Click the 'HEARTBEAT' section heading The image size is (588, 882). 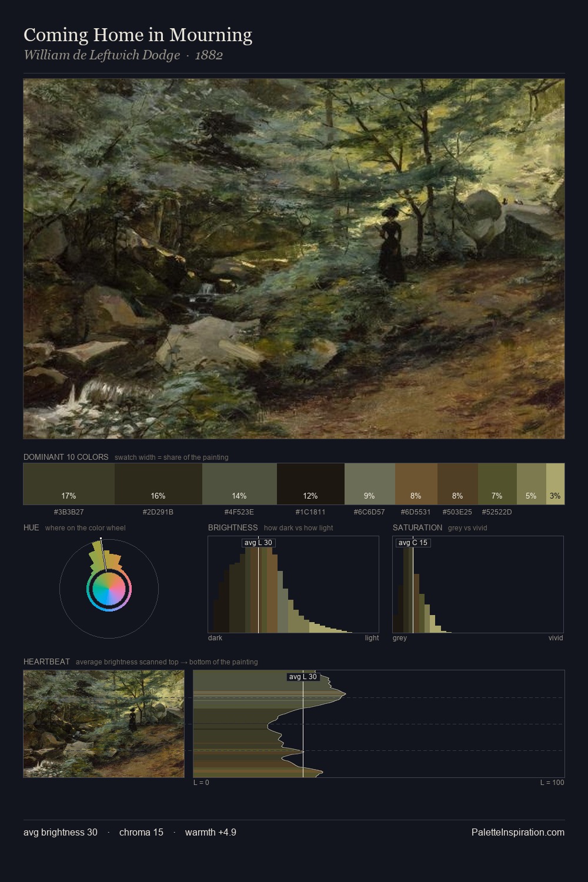(46, 661)
